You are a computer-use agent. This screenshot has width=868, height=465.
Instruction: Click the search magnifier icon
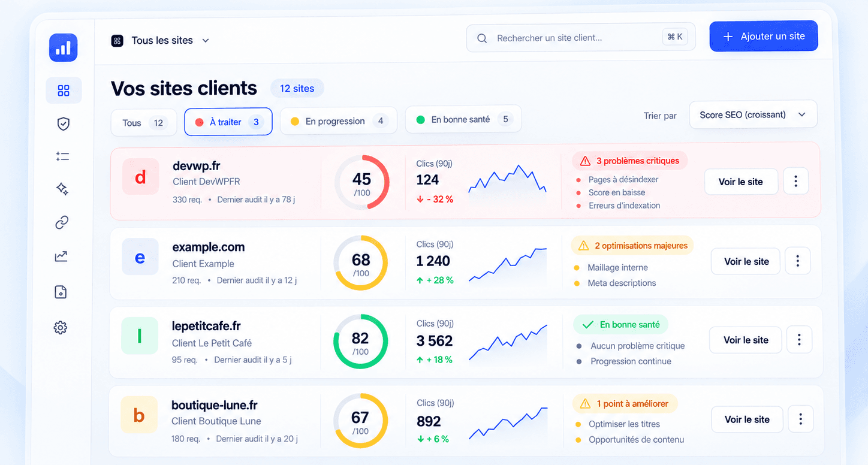pyautogui.click(x=482, y=38)
